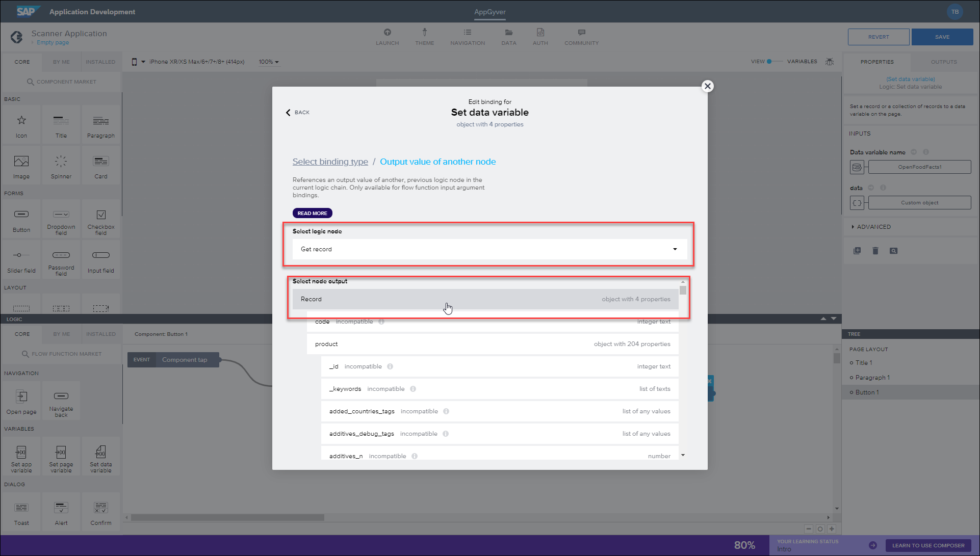Open the Navigation settings
The image size is (980, 556).
pos(468,37)
